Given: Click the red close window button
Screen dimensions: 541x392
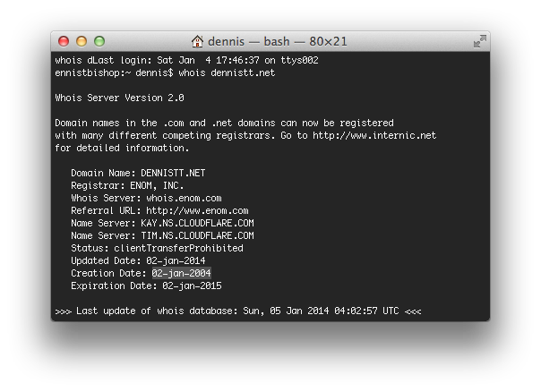Looking at the screenshot, I should pos(64,41).
